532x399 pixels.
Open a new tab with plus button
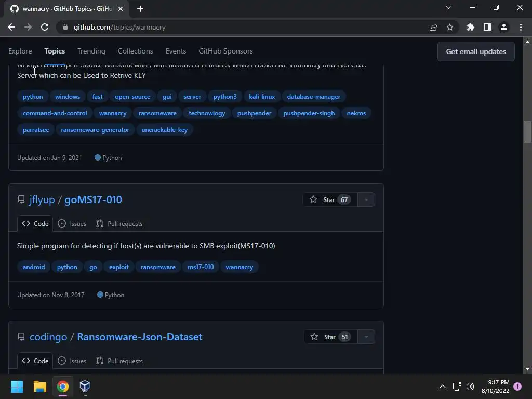(x=140, y=9)
